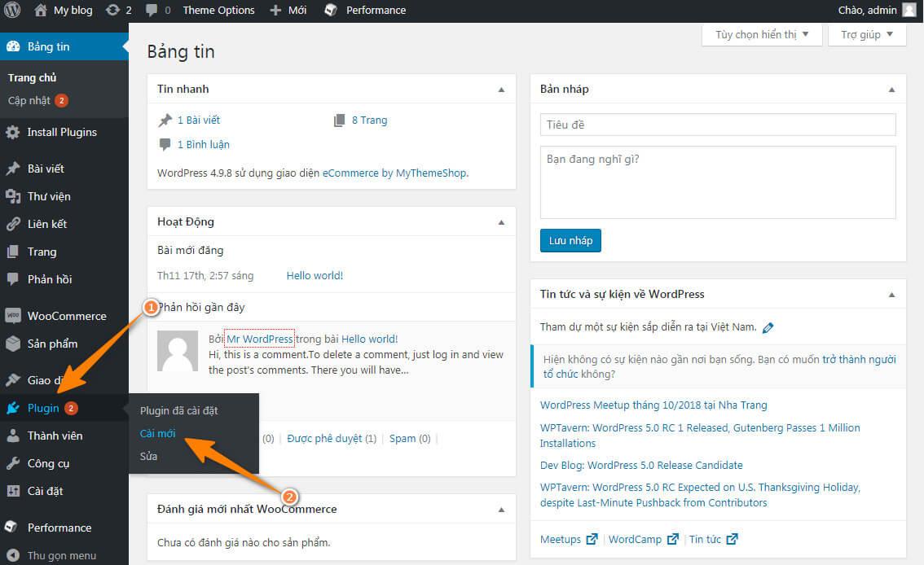924x565 pixels.
Task: Click the admin avatar in top right
Action: 909,11
